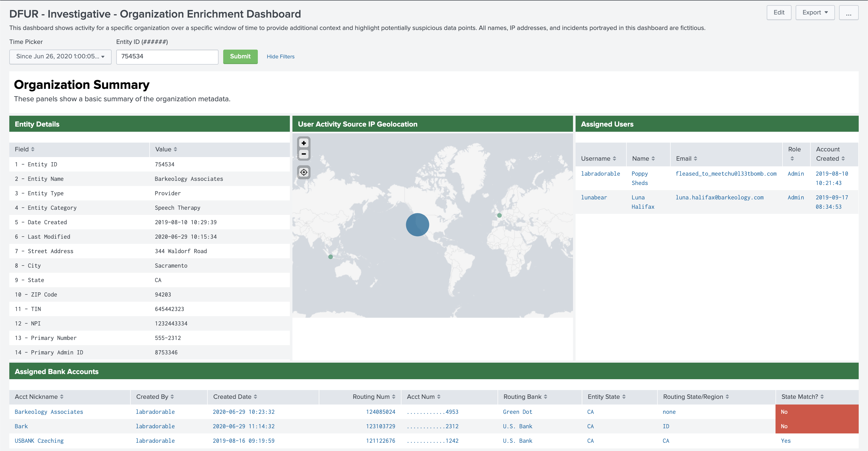Image resolution: width=868 pixels, height=451 pixels.
Task: Click the green Southeast Asia map marker
Action: pos(330,257)
